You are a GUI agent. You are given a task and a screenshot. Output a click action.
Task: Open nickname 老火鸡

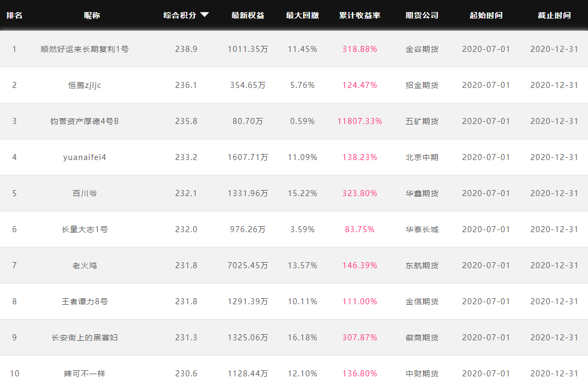coord(85,265)
